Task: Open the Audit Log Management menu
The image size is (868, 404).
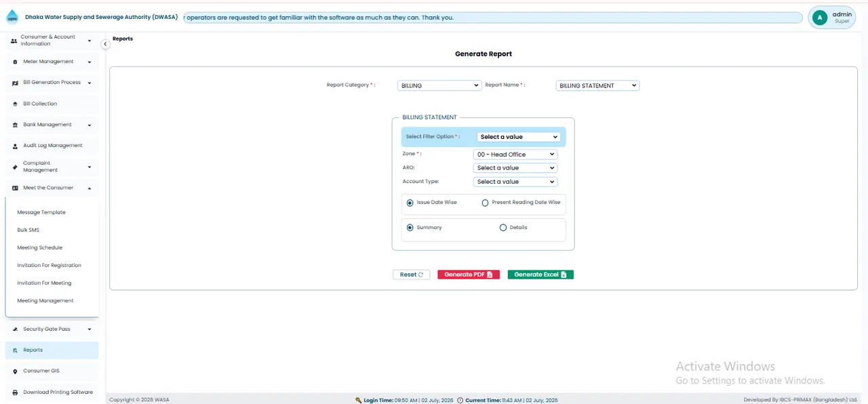Action: (52, 146)
